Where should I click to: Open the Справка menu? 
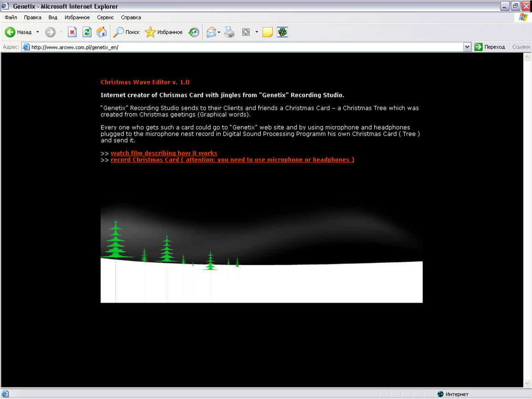131,18
